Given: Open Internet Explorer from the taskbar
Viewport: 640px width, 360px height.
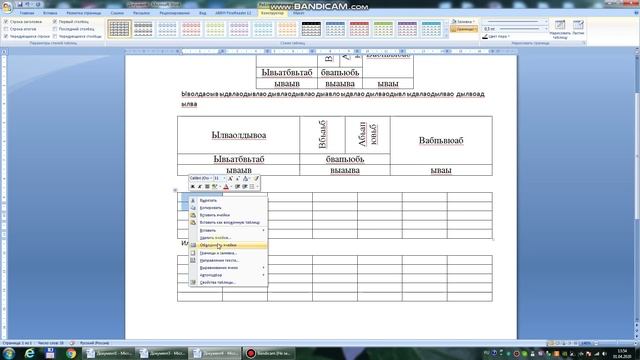Looking at the screenshot, I should tap(29, 353).
